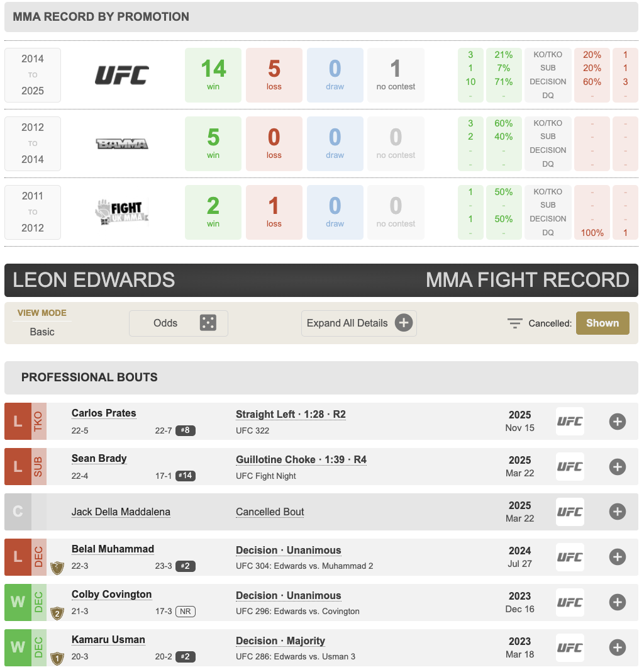
Task: Click the dice icon next to Odds
Action: (208, 323)
